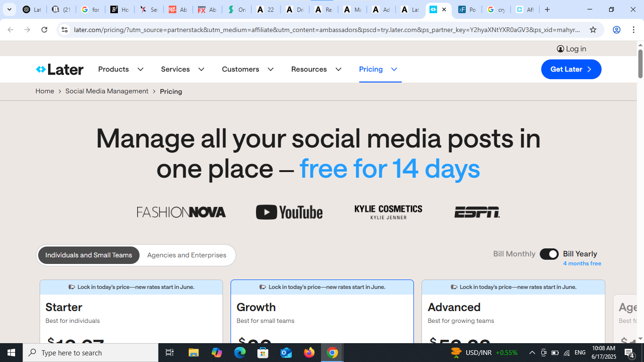Expand the Products menu
Screen dimensions: 644x362
[x=121, y=69]
